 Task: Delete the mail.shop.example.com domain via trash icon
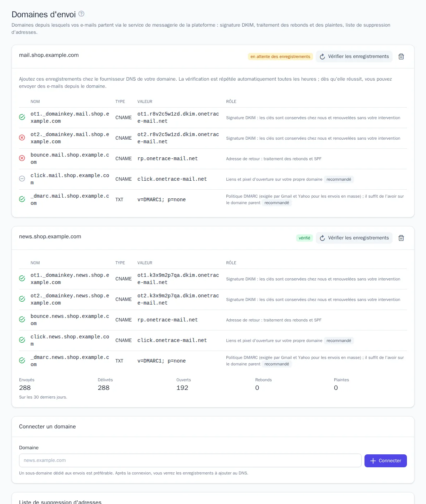coord(401,57)
